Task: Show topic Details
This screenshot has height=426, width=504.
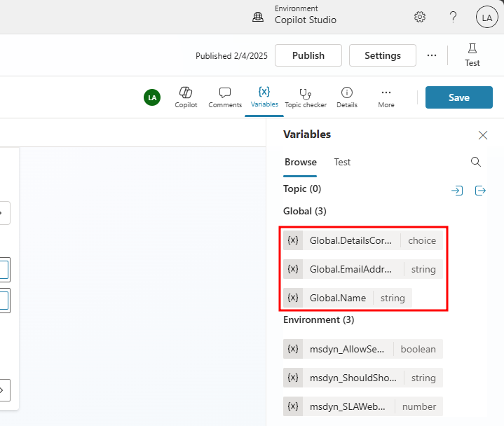Action: (346, 97)
